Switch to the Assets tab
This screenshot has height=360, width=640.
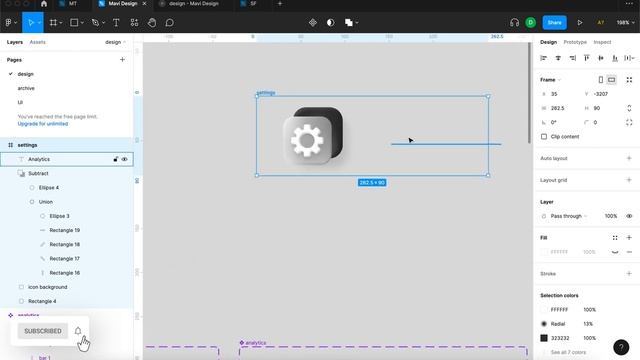[38, 42]
